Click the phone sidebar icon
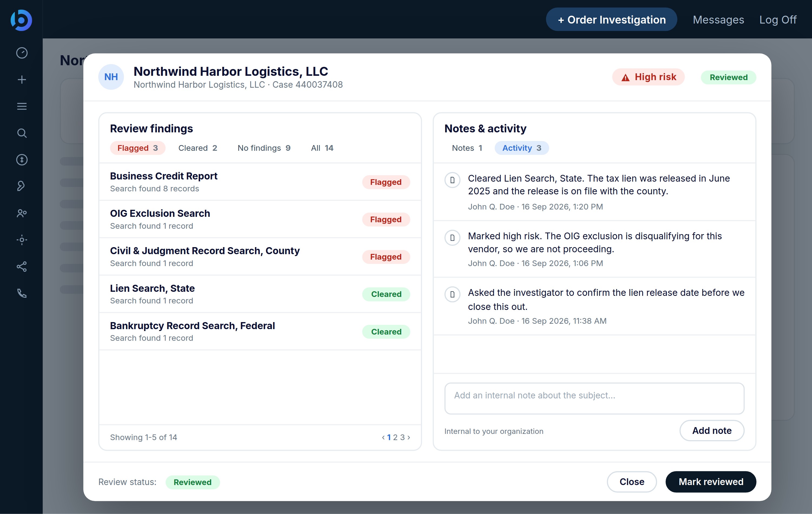Image resolution: width=812 pixels, height=514 pixels. tap(22, 293)
